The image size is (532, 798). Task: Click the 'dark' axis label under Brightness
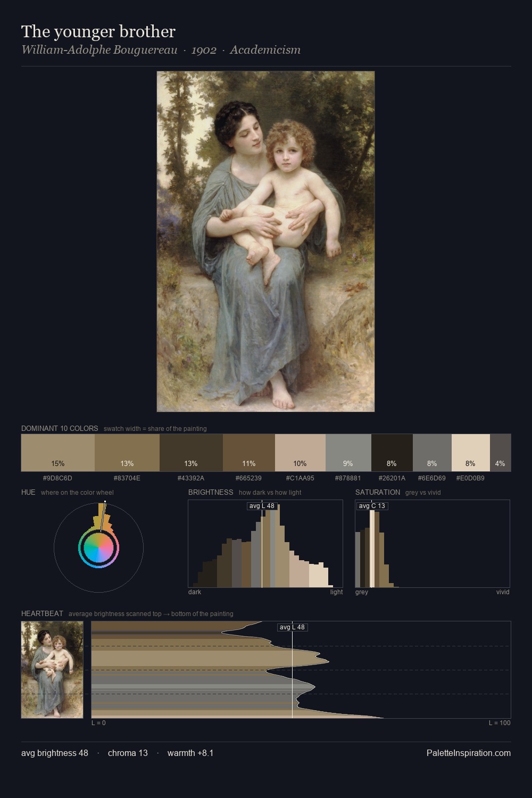(195, 592)
